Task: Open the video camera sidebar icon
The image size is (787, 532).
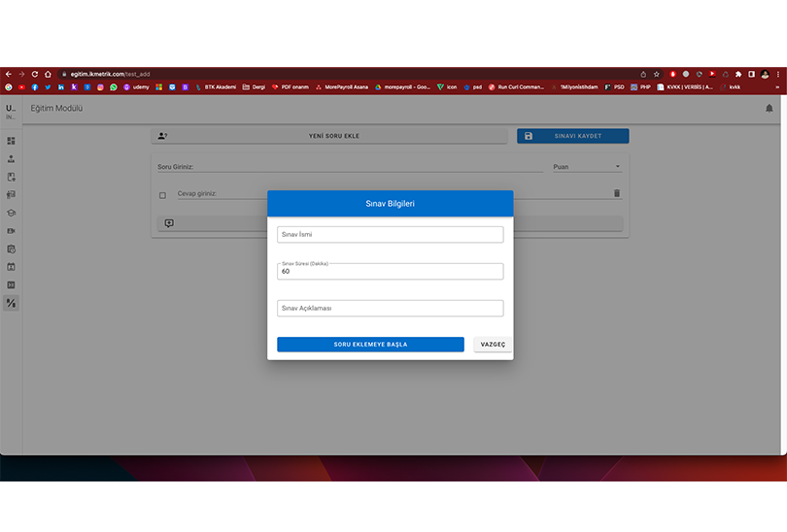Action: click(11, 231)
